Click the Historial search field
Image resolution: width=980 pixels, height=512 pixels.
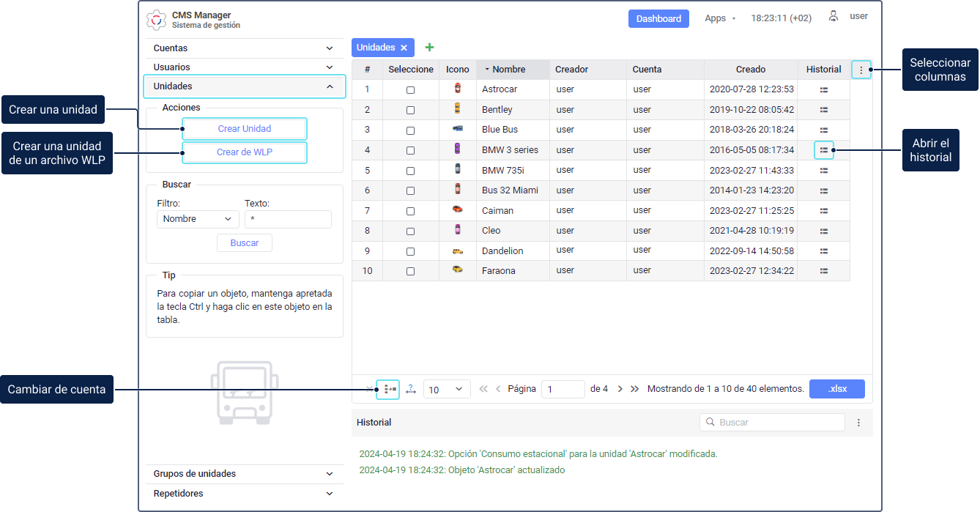776,423
